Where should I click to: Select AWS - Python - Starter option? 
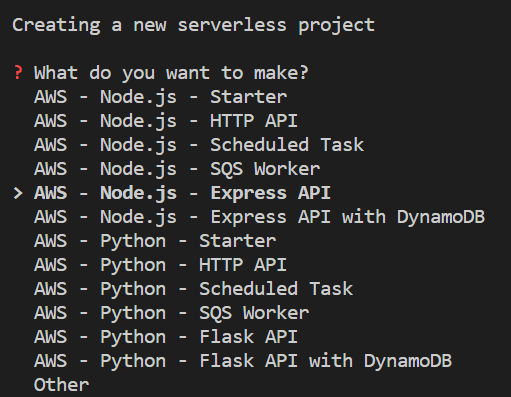(155, 241)
